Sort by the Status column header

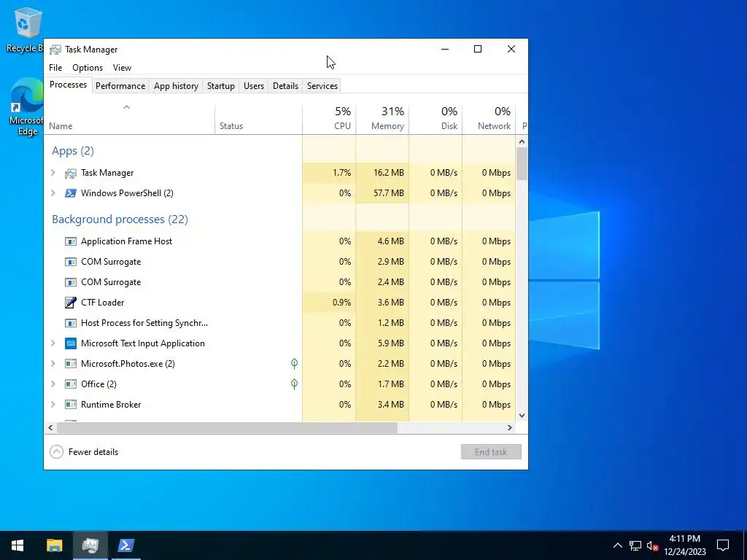pyautogui.click(x=259, y=119)
